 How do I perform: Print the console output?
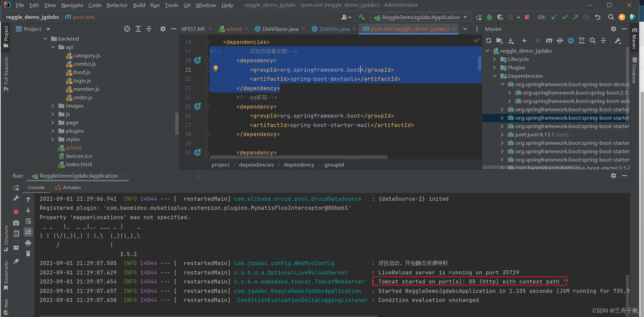28,243
